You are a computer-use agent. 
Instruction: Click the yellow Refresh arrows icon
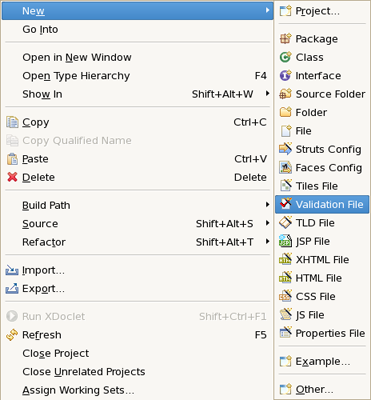point(12,335)
